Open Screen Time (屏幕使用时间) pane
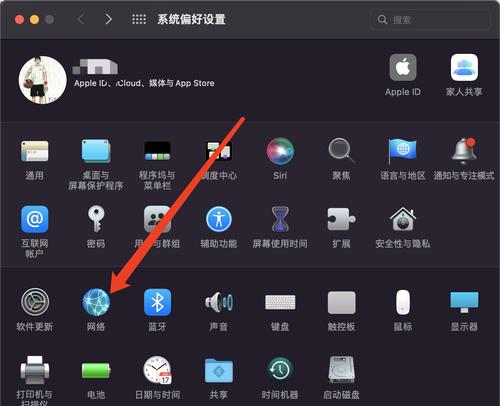Screen dimensions: 500x406 280,219
